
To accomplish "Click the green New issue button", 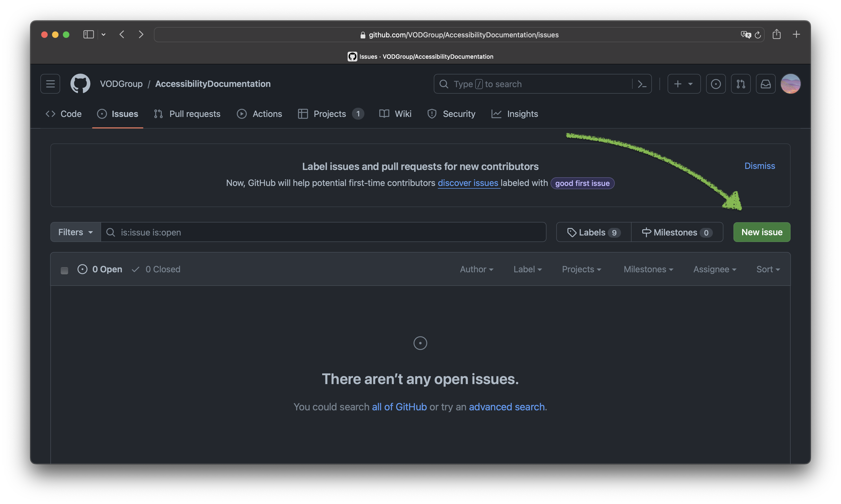I will click(761, 232).
